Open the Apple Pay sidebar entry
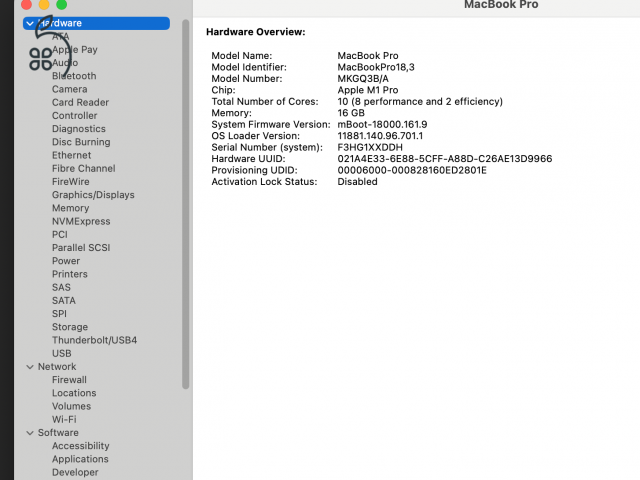Viewport: 640px width, 480px height. tap(75, 50)
